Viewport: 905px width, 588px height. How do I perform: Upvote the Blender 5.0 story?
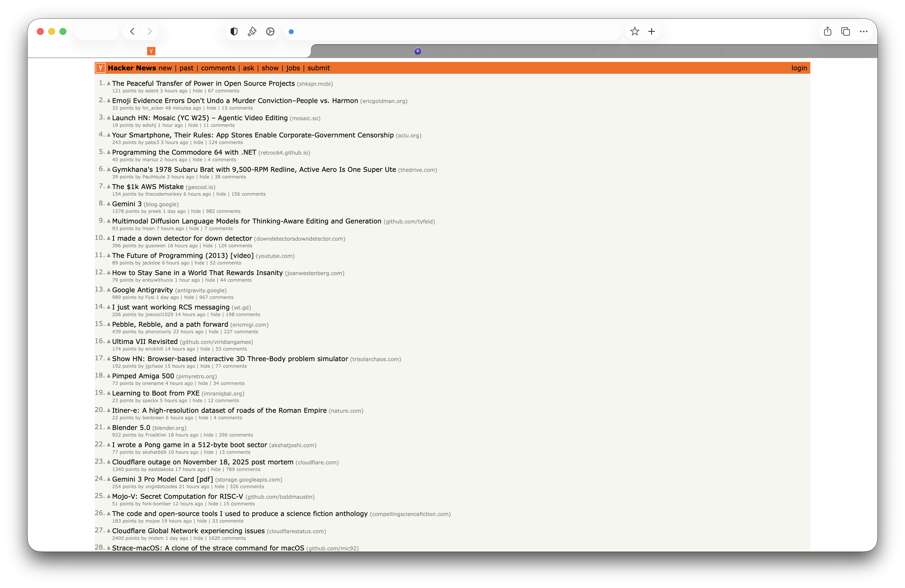coord(109,427)
